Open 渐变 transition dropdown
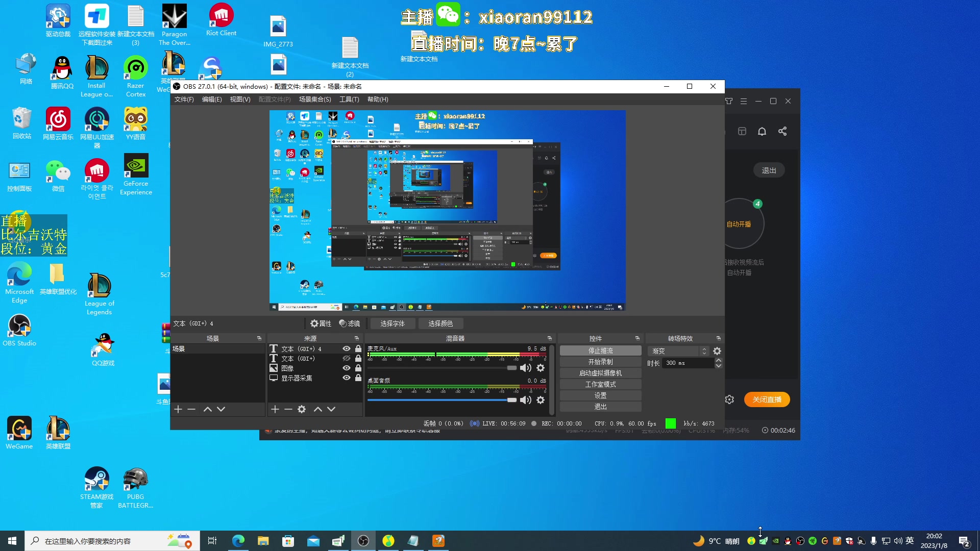980x551 pixels. pos(678,351)
